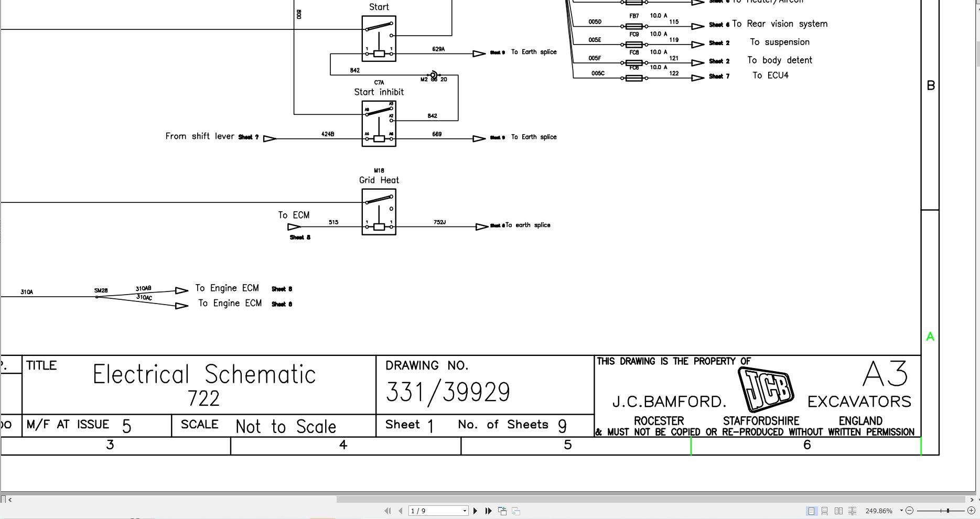Click the zoom slider handle
The height and width of the screenshot is (519, 980).
[948, 510]
